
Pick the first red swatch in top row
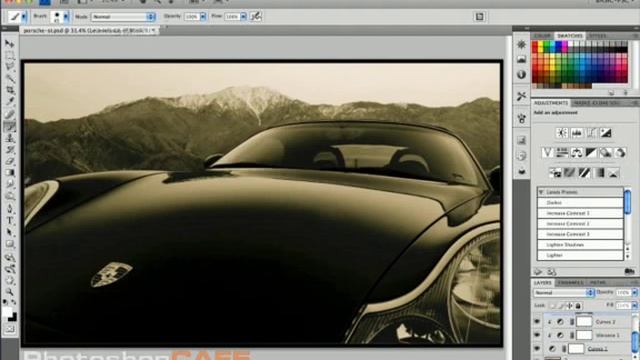(535, 44)
